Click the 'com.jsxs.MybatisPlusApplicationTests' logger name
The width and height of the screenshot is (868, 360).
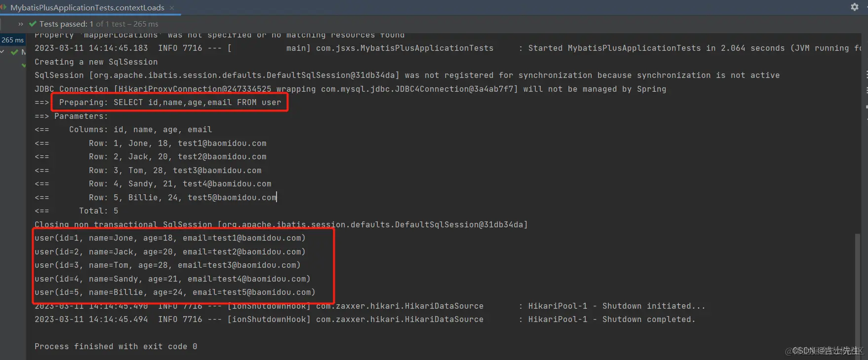405,48
